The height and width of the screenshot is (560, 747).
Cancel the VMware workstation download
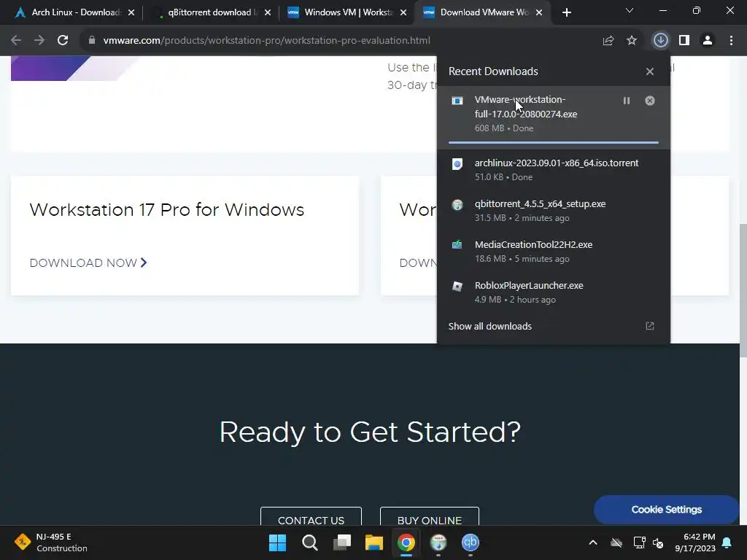coord(650,101)
